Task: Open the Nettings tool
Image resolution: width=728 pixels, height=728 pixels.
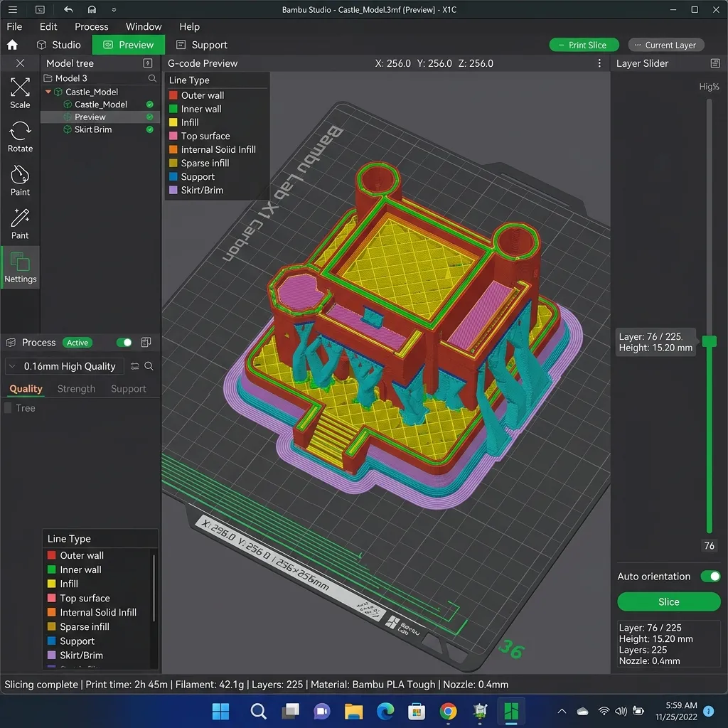Action: (20, 267)
